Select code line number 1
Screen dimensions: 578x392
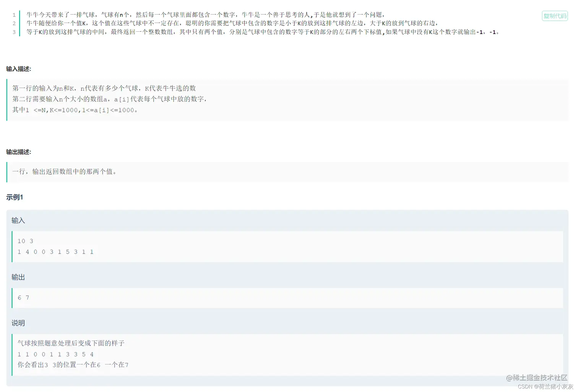[x=14, y=15]
